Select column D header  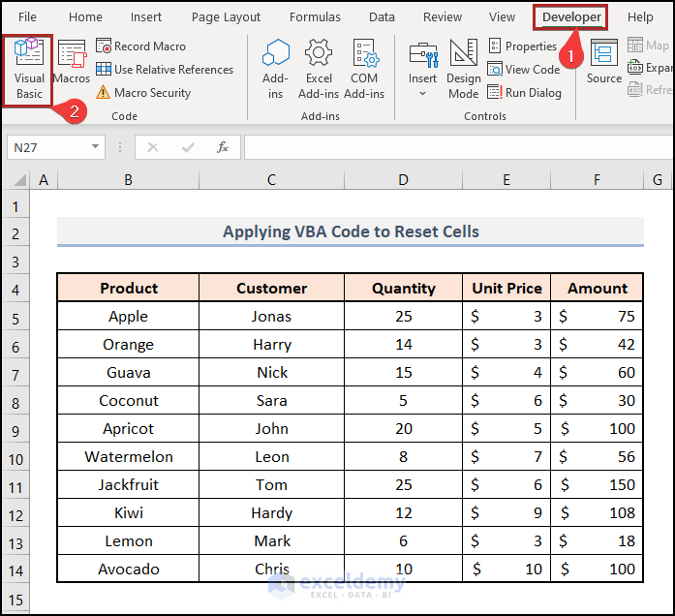click(x=403, y=180)
